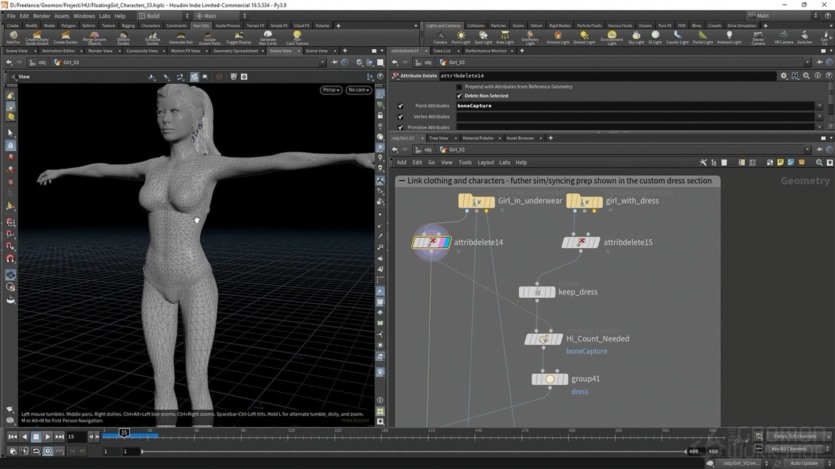Open the Windows menu
Viewport: 835px width, 469px height.
pyautogui.click(x=84, y=16)
